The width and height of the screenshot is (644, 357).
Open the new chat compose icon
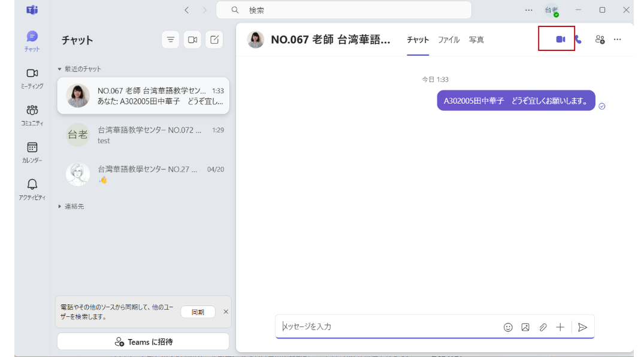tap(214, 40)
